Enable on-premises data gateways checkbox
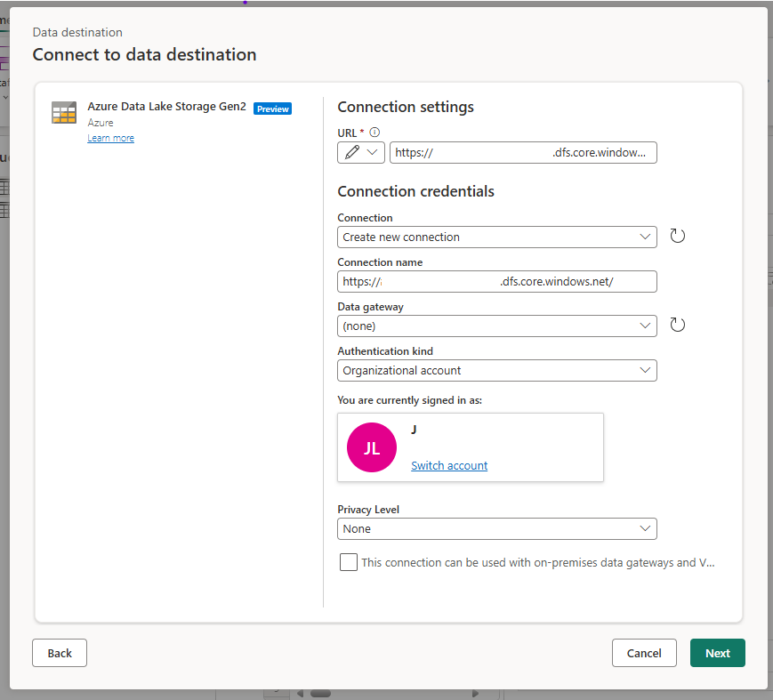The width and height of the screenshot is (773, 700). click(x=349, y=562)
